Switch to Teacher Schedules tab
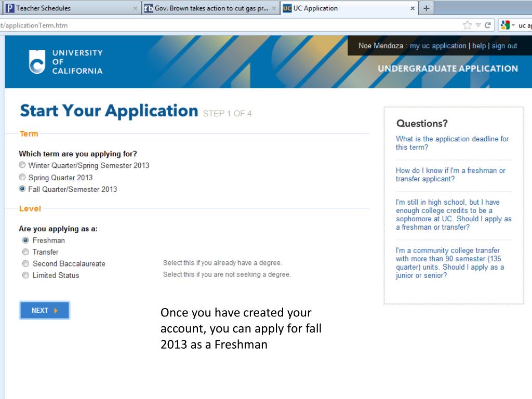Image resolution: width=532 pixels, height=399 pixels. point(72,8)
